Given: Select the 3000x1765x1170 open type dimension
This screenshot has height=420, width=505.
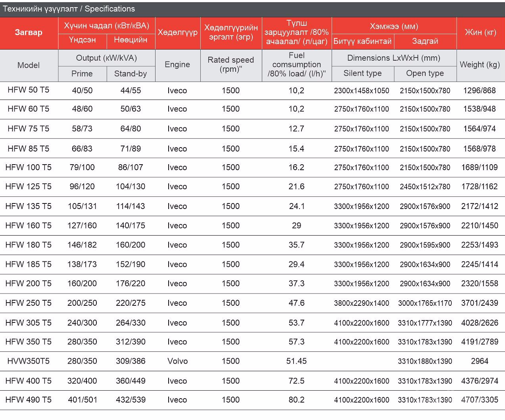Looking at the screenshot, I should coord(425,303).
